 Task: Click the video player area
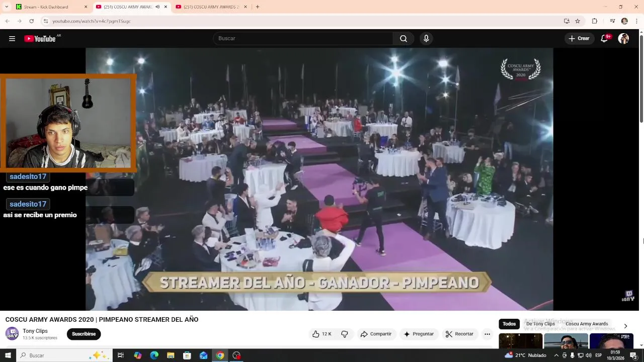[x=319, y=179]
